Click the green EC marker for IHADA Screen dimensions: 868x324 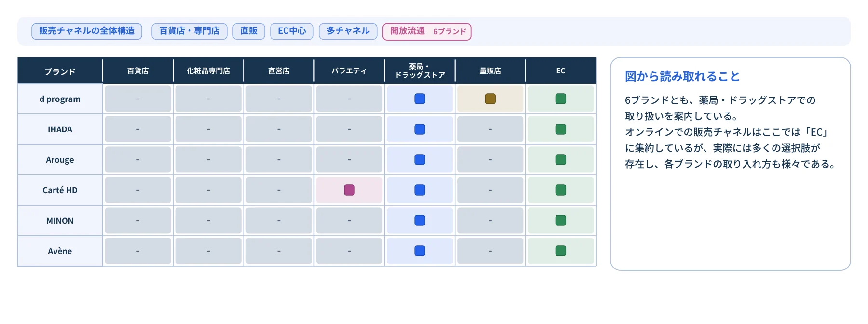click(x=561, y=129)
